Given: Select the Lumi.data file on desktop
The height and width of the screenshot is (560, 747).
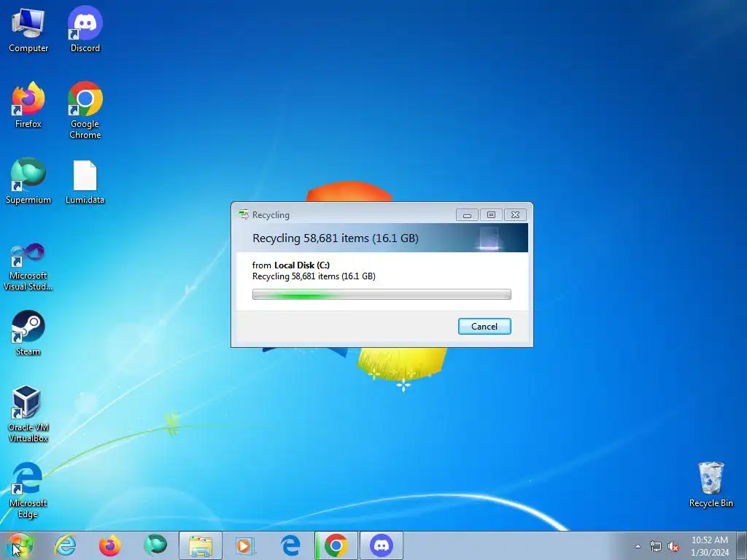Looking at the screenshot, I should (85, 183).
